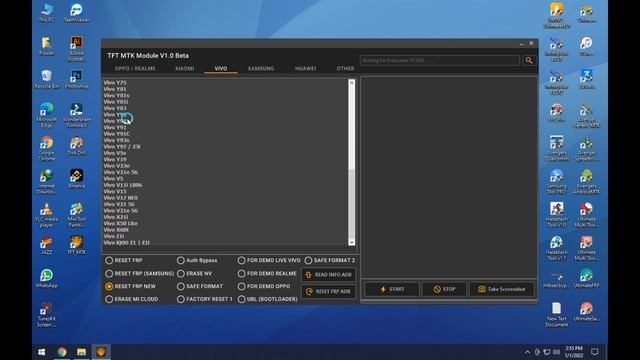
Task: Open Avengers AndroidMTK desktop shortcut
Action: 586,182
